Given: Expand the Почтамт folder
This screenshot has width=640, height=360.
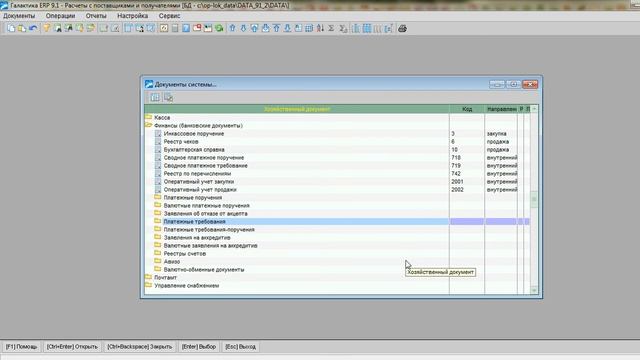Looking at the screenshot, I should (x=149, y=277).
